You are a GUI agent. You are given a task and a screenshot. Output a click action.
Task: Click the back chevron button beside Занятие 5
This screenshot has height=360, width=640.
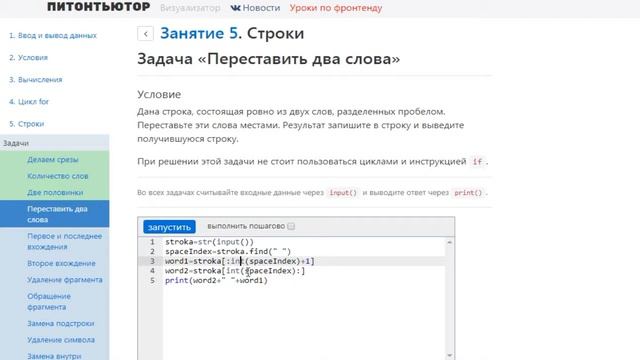[145, 34]
